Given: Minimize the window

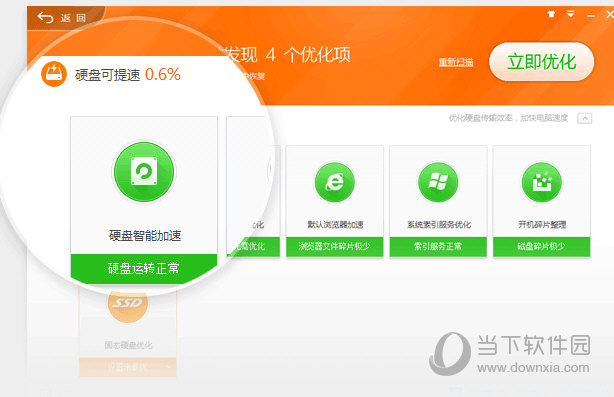Looking at the screenshot, I should (591, 15).
